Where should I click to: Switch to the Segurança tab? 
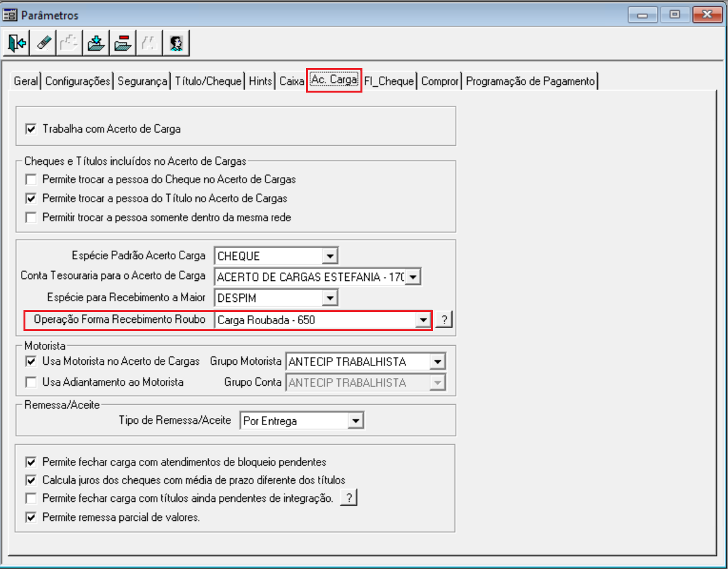[x=142, y=81]
